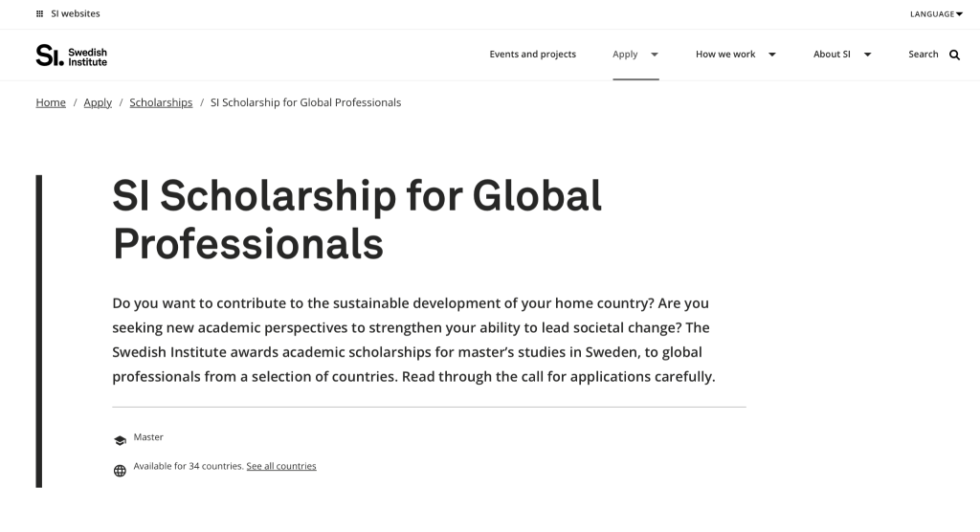Click the Search text button
980x532 pixels.
tap(924, 55)
